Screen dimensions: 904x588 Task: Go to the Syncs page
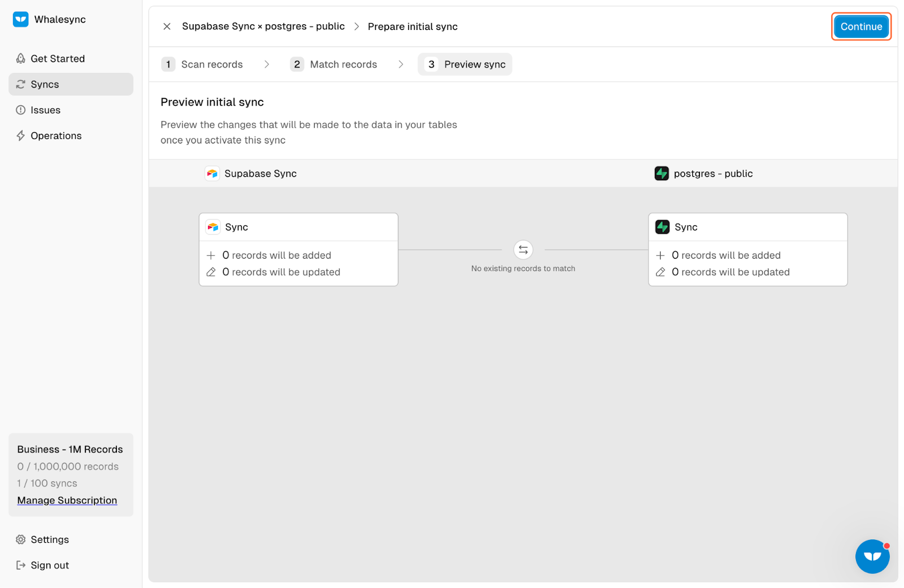71,84
